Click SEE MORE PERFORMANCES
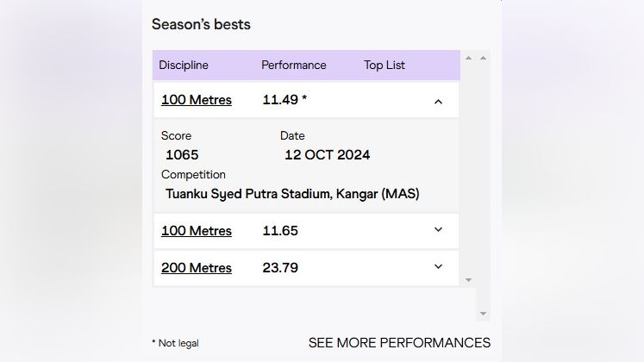The width and height of the screenshot is (644, 362). (399, 343)
